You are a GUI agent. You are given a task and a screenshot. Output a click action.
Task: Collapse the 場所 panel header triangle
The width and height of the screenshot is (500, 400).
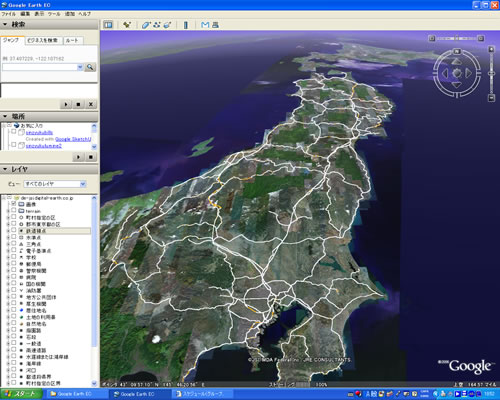point(5,116)
